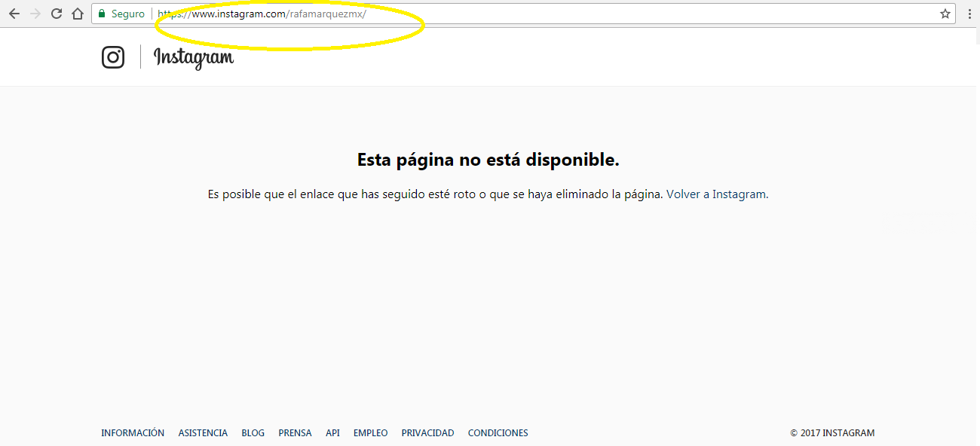Click the 'Esta página no está disponible' heading

(488, 160)
